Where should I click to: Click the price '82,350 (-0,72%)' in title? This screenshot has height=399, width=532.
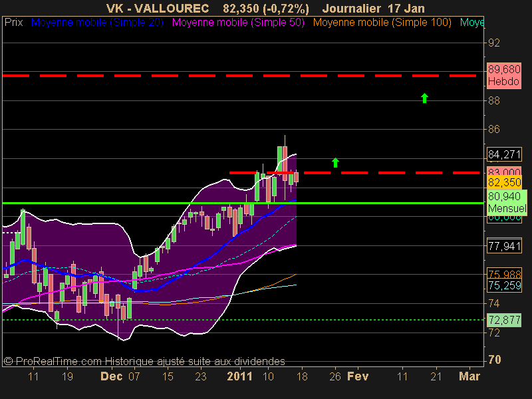[266, 9]
